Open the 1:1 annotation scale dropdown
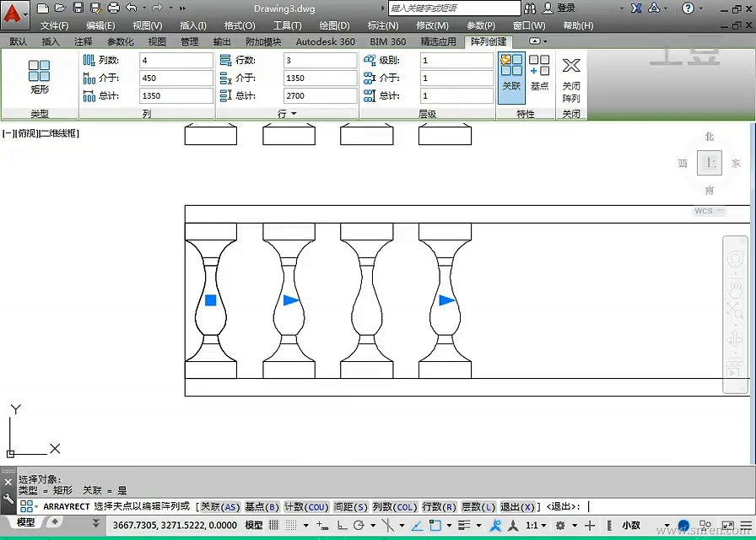Viewport: 756px width, 540px height. [x=534, y=525]
